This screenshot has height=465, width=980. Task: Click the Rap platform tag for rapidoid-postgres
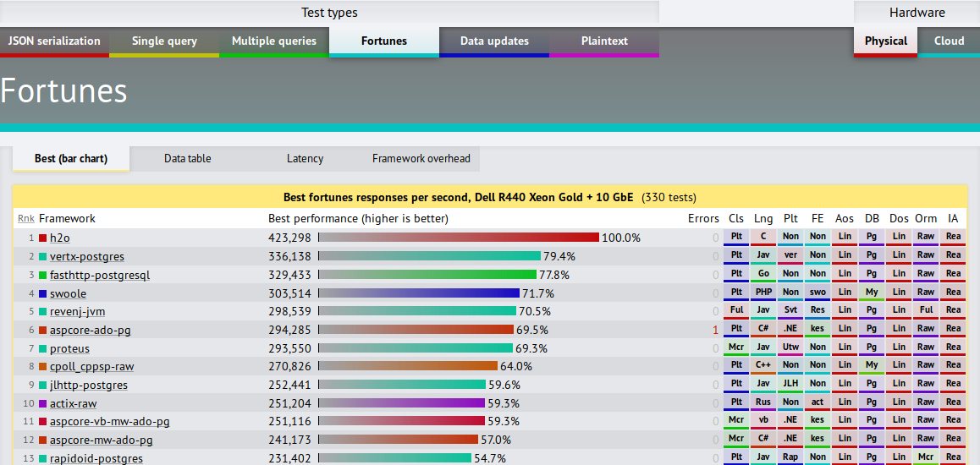point(790,457)
